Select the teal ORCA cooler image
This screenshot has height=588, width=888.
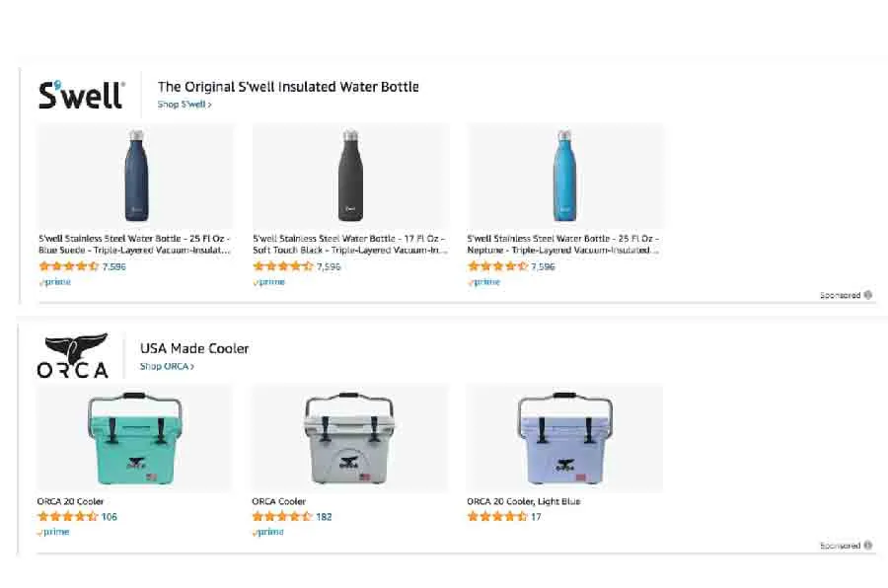tap(135, 439)
